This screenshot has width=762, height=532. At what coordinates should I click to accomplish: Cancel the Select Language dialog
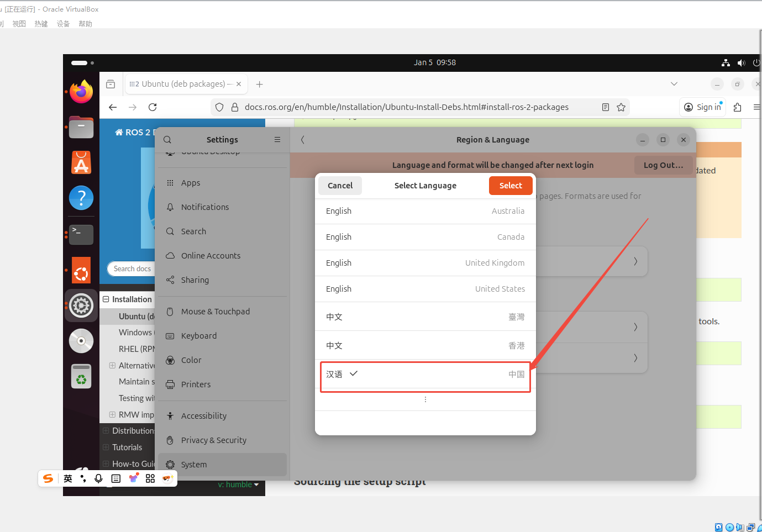[340, 186]
